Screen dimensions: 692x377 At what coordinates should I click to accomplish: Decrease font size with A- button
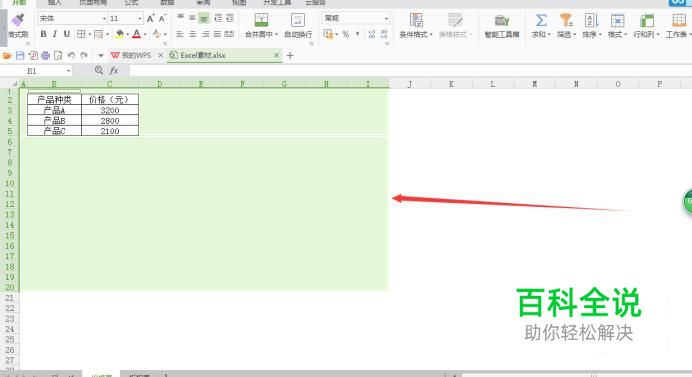pos(162,18)
